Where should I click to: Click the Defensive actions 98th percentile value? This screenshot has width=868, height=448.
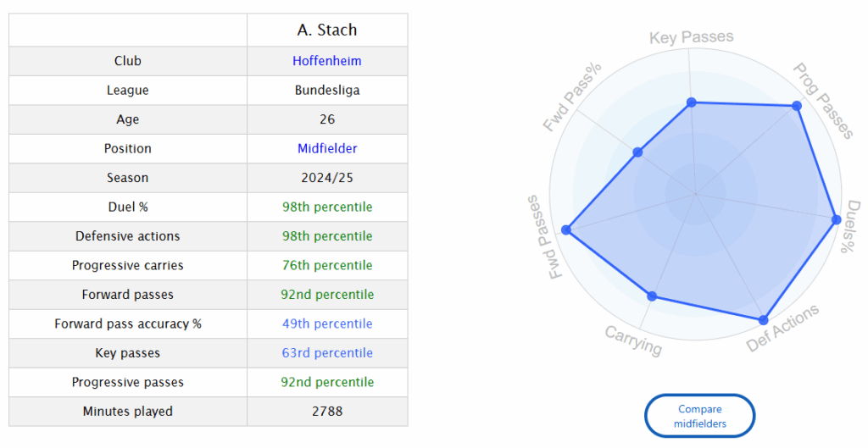pyautogui.click(x=327, y=236)
